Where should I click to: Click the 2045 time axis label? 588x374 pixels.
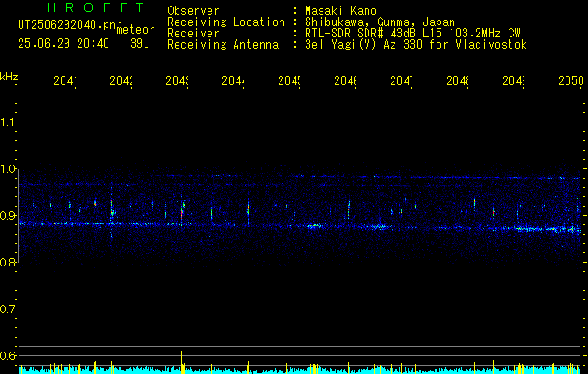[290, 81]
